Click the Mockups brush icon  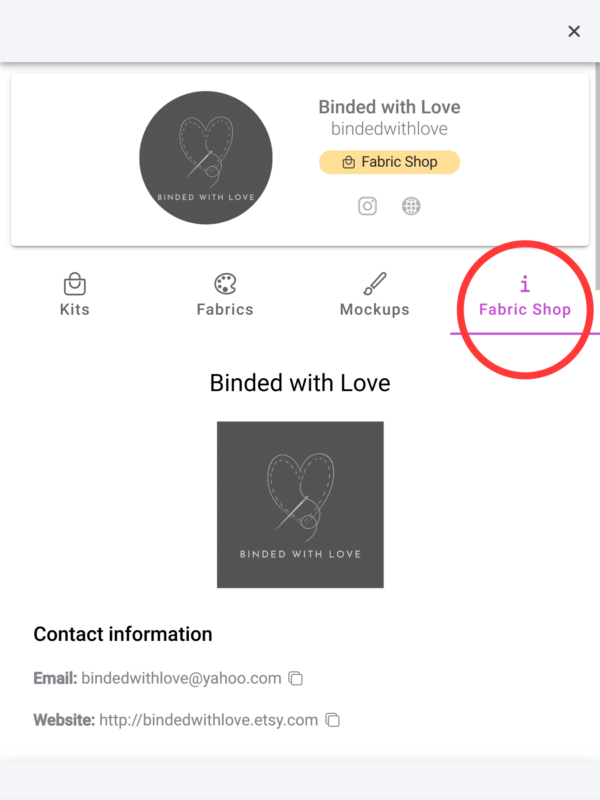[x=375, y=284]
